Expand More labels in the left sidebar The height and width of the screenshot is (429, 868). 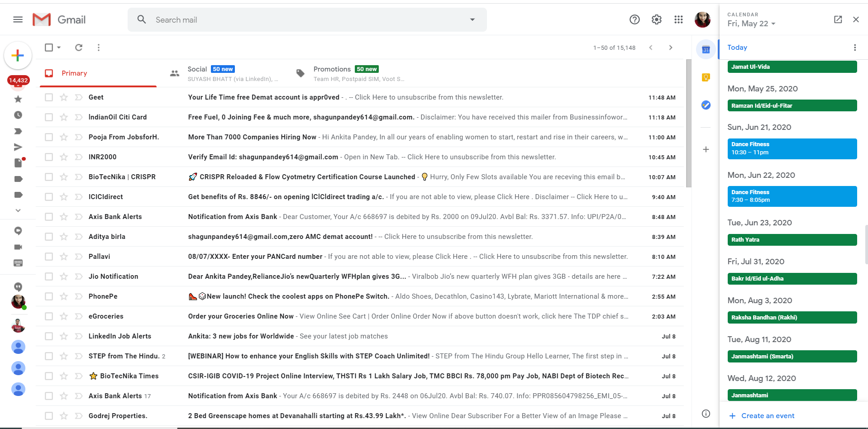pos(18,210)
